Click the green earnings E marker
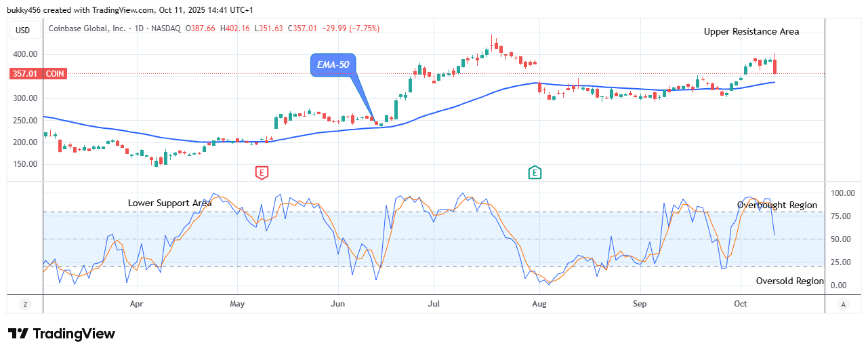The image size is (868, 354). pyautogui.click(x=535, y=172)
